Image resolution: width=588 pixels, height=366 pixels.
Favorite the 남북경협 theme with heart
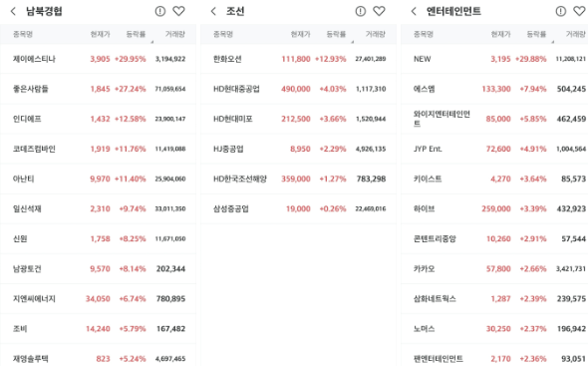pos(178,11)
